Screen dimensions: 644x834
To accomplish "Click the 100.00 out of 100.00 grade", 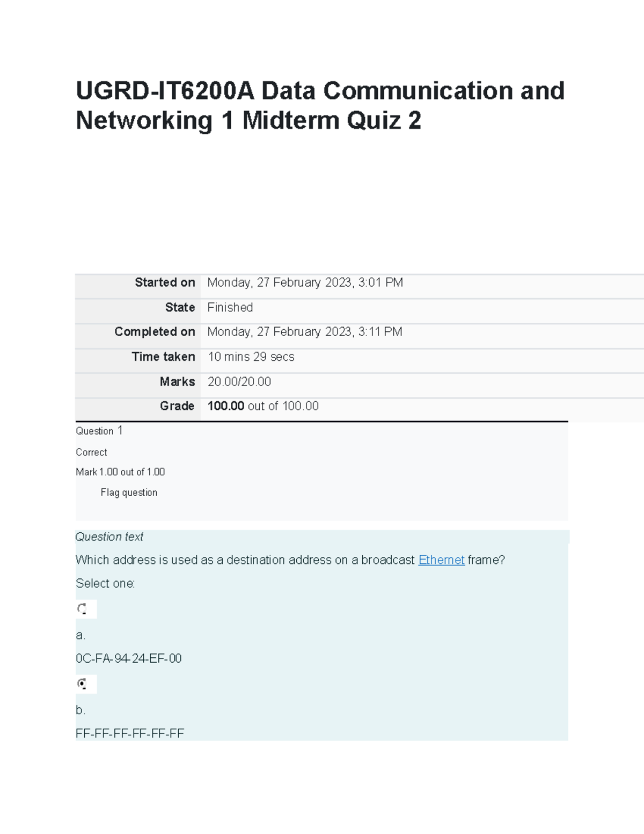I will (x=263, y=406).
